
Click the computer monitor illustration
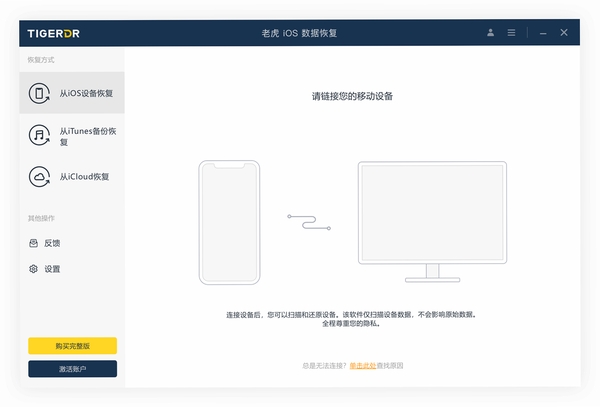(432, 222)
